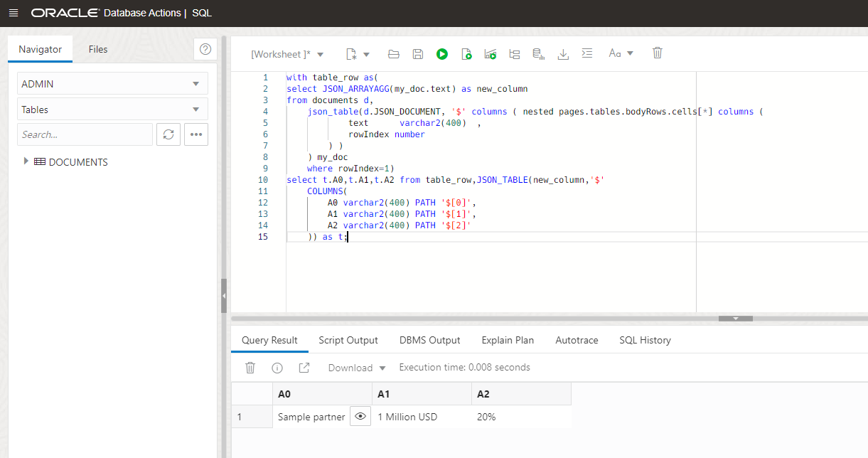The height and width of the screenshot is (458, 868).
Task: Save the current worksheet
Action: click(x=417, y=53)
